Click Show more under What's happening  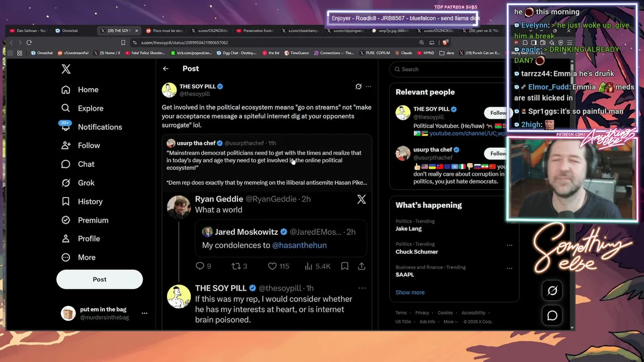[x=410, y=293]
